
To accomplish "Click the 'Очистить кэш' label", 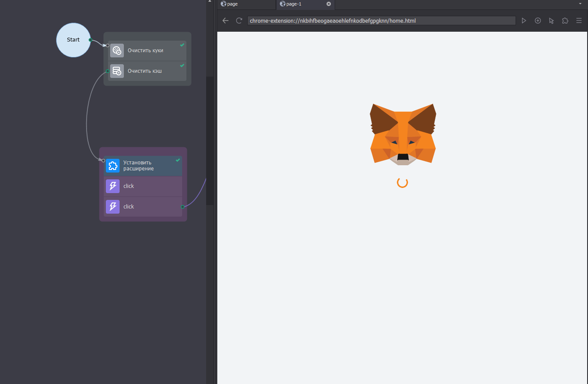I will (145, 71).
